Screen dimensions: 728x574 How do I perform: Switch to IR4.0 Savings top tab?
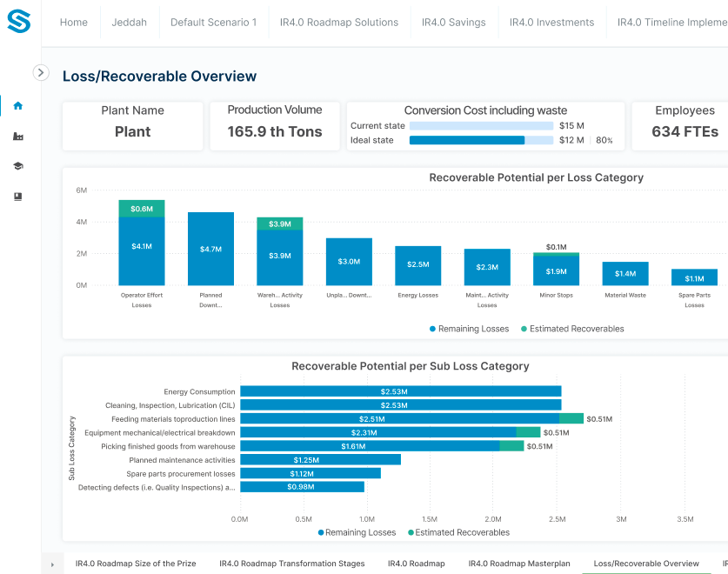(x=455, y=23)
